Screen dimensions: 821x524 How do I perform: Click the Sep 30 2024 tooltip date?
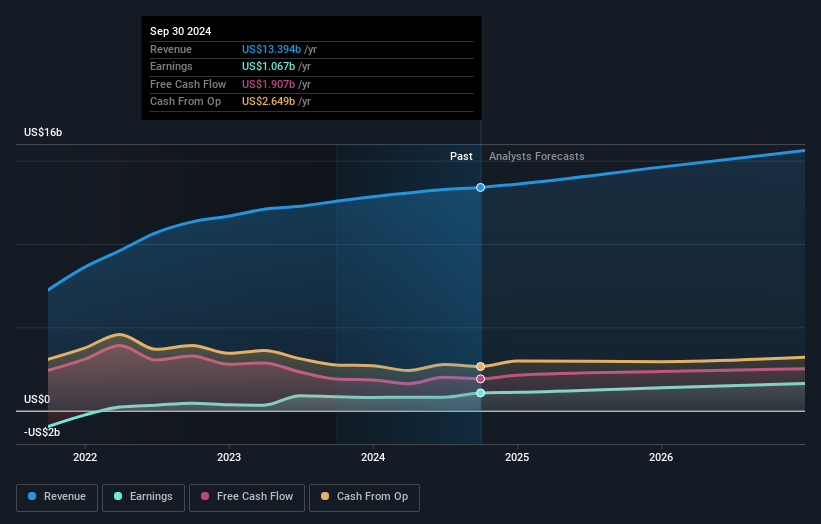[x=181, y=31]
